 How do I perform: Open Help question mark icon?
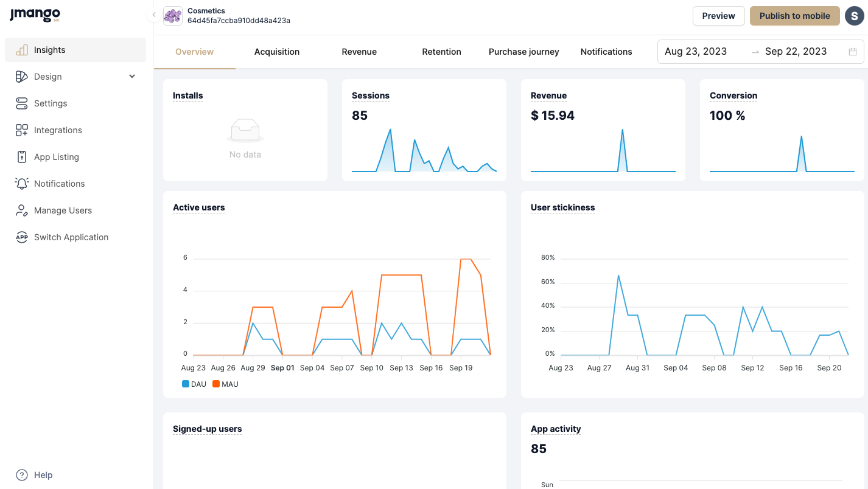[22, 475]
